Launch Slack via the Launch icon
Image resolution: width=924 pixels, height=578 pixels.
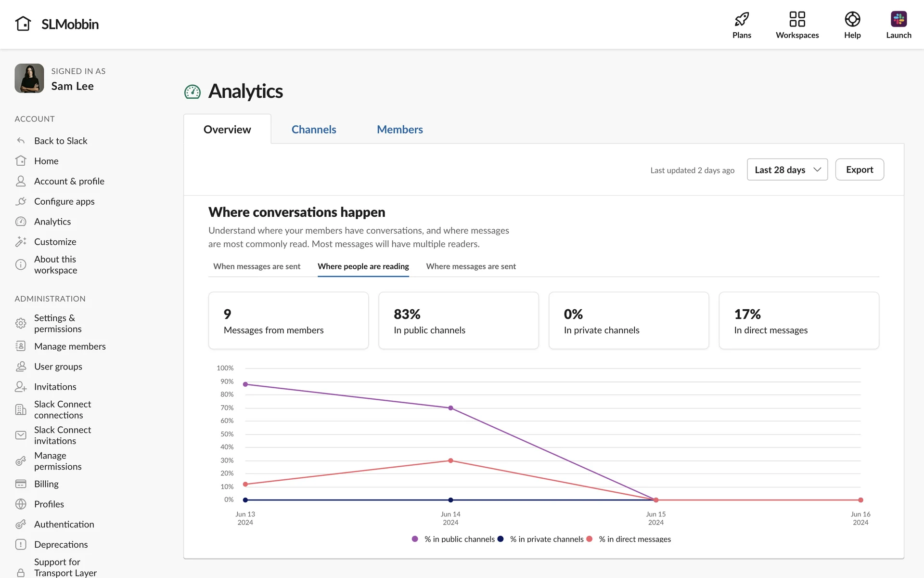pos(898,20)
